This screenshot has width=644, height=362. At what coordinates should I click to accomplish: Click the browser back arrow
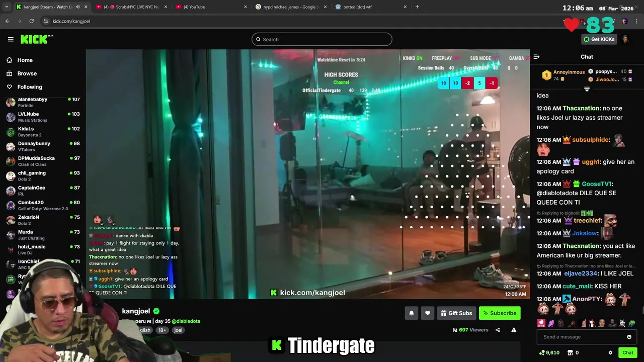[7, 21]
